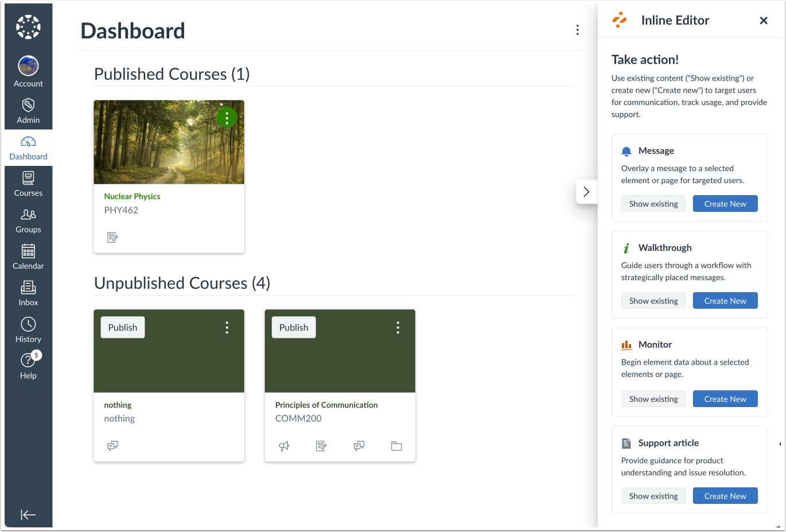Image resolution: width=786 pixels, height=532 pixels.
Task: Publish the nothing course
Action: [x=122, y=327]
